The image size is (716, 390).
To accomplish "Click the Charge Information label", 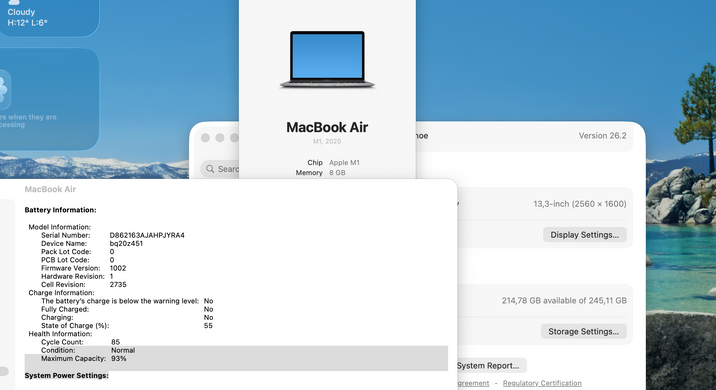I will [x=61, y=293].
